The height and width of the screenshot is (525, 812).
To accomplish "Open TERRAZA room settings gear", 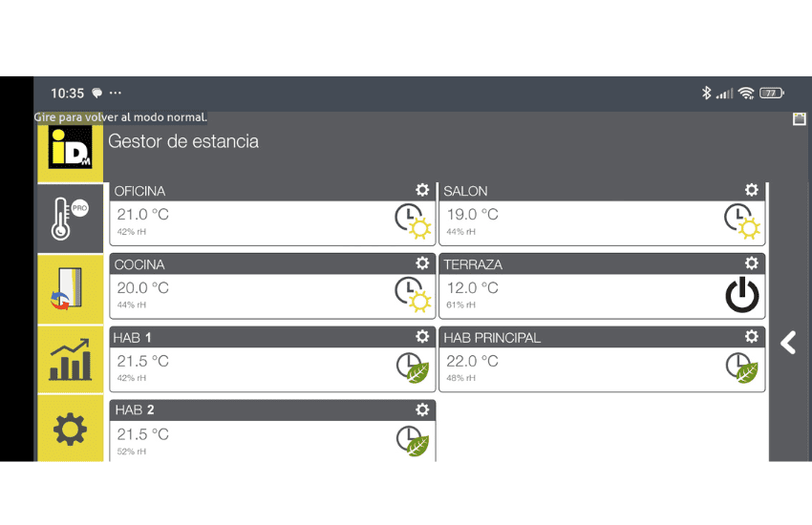I will [752, 263].
